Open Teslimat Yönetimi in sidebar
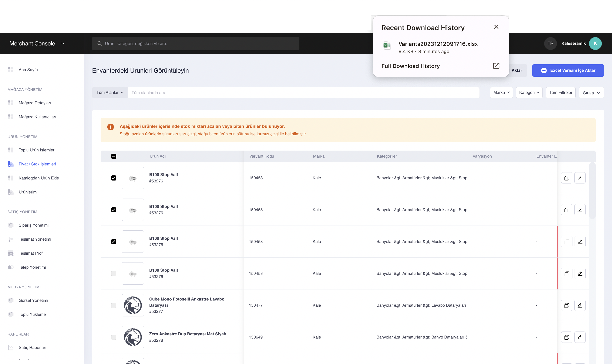This screenshot has width=612, height=364. 35,239
